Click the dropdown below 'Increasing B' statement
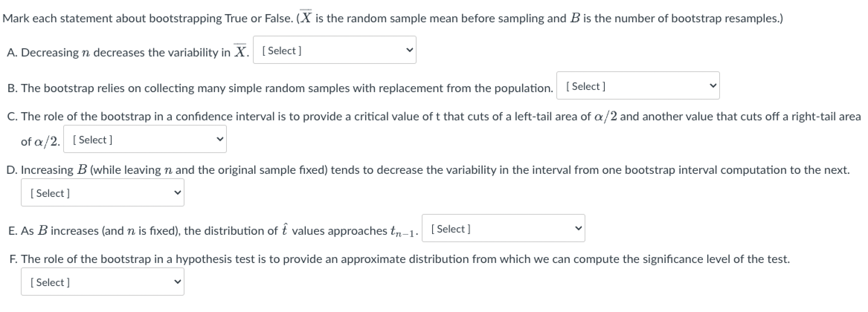The image size is (868, 312). coord(102,192)
